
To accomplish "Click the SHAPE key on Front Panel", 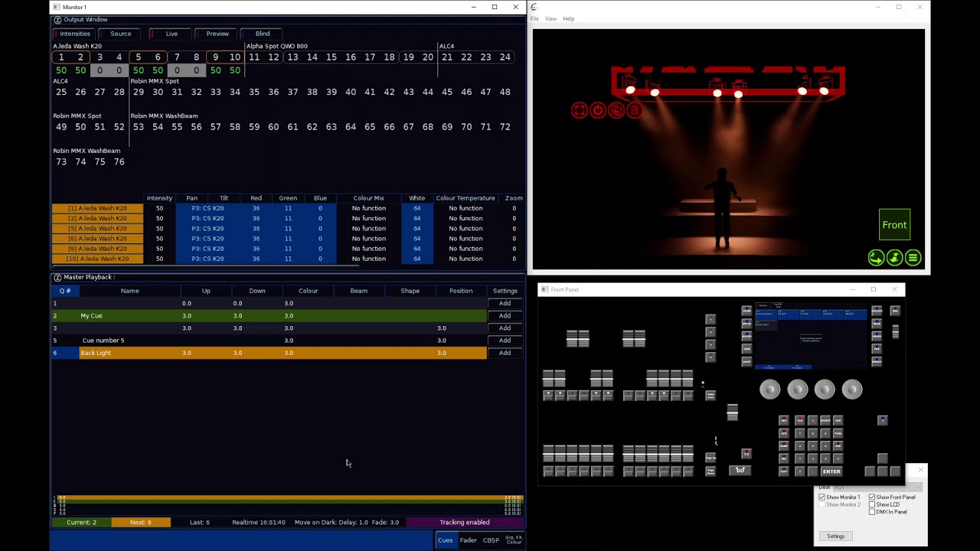I will coord(877,336).
